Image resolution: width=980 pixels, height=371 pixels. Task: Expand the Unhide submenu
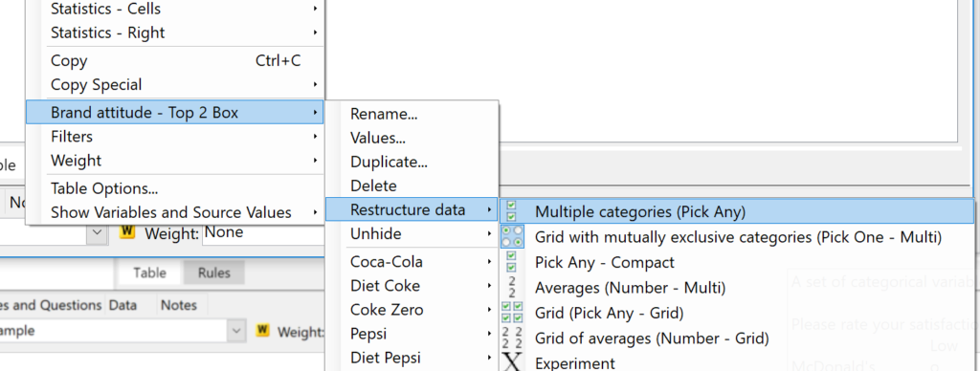coord(412,234)
